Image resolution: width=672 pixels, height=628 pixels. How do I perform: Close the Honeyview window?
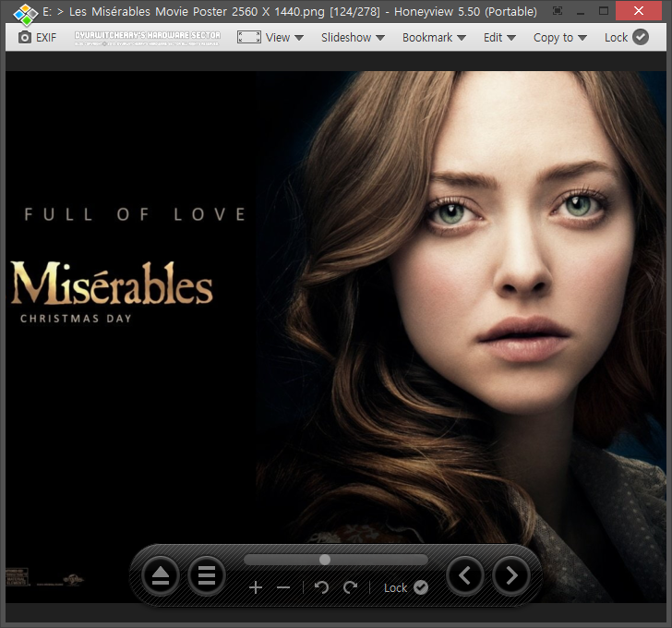pyautogui.click(x=639, y=11)
